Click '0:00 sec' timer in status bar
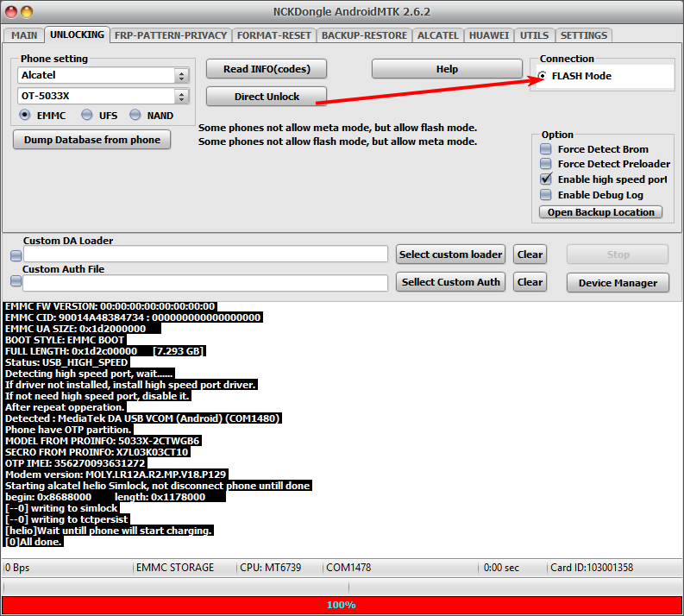684x616 pixels. [501, 568]
